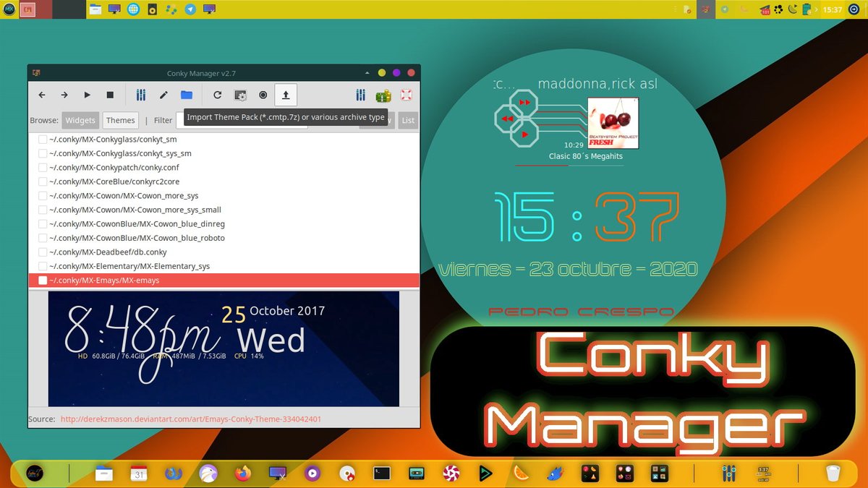The height and width of the screenshot is (488, 868).
Task: Open the donate money icon
Action: [x=383, y=95]
